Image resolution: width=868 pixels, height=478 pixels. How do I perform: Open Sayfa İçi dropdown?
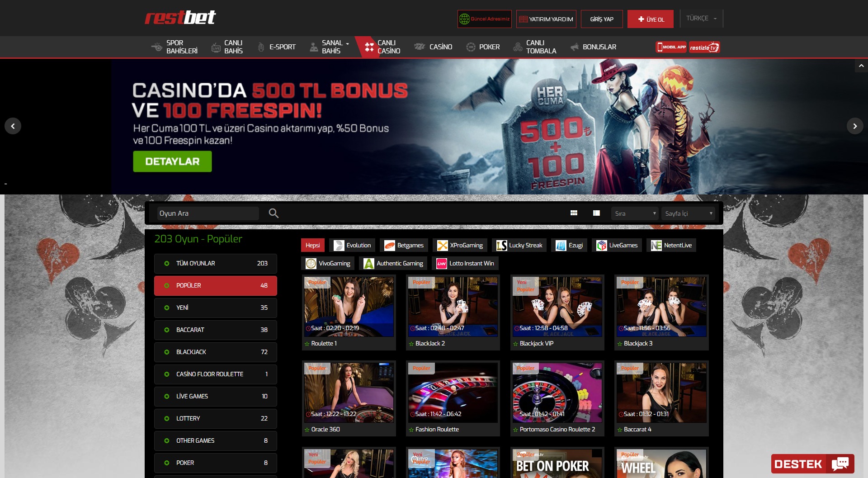(x=688, y=213)
